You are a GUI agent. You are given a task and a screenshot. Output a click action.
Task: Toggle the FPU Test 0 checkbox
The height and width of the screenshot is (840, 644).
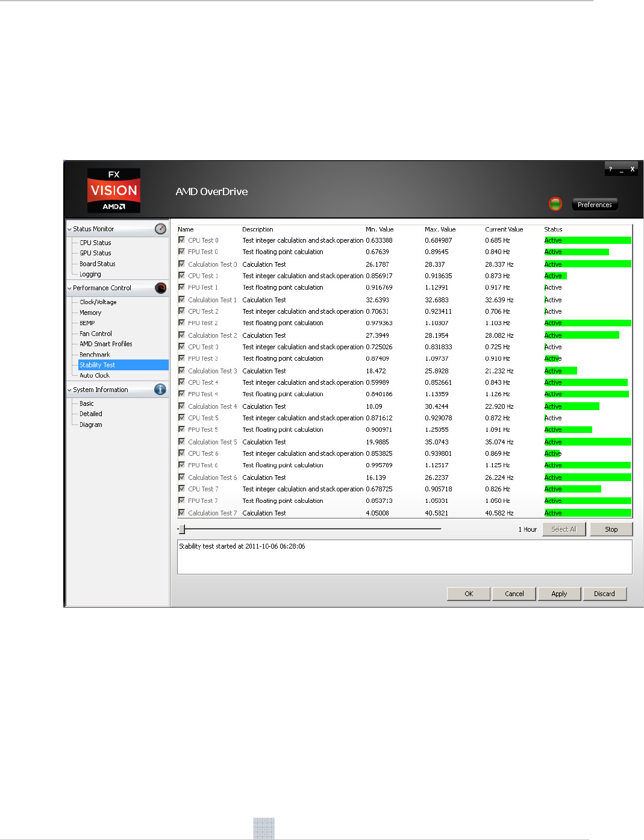point(181,251)
